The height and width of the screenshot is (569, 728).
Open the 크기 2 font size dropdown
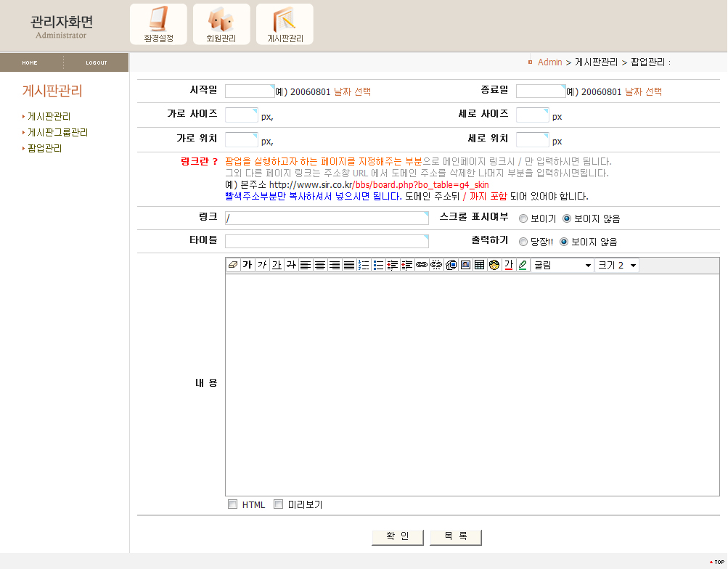tap(617, 266)
